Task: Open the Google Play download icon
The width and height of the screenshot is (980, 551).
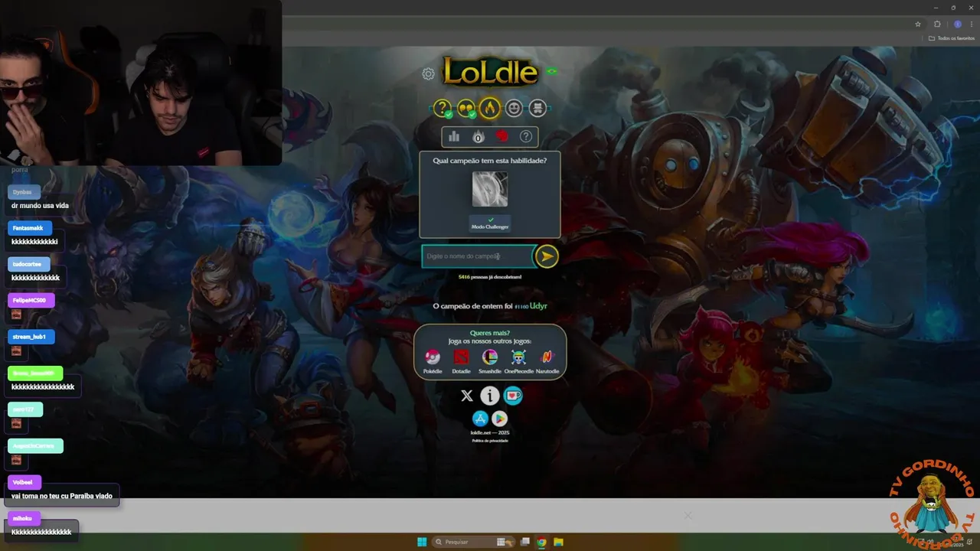Action: (499, 419)
